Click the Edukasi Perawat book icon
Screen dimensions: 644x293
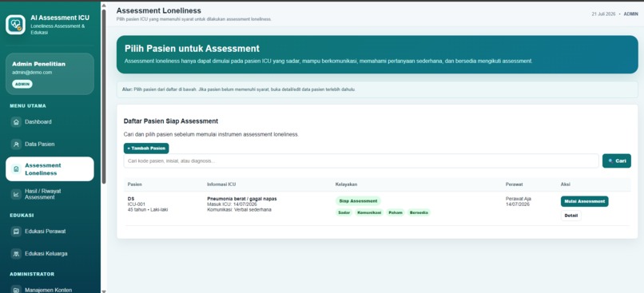16,232
